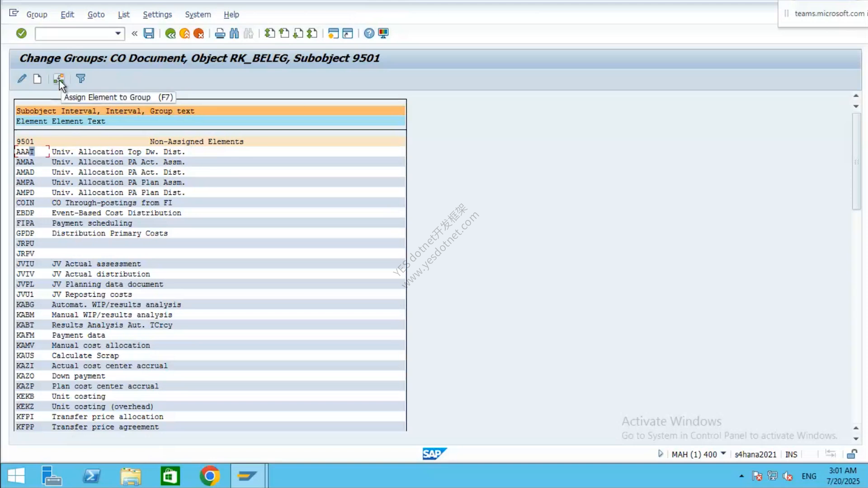Image resolution: width=868 pixels, height=488 pixels.
Task: Select the COIN element row
Action: click(x=210, y=203)
